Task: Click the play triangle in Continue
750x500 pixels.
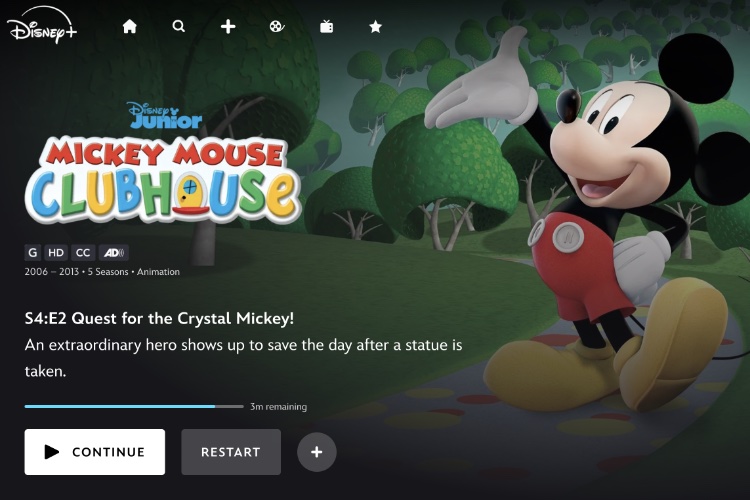Action: click(x=52, y=452)
